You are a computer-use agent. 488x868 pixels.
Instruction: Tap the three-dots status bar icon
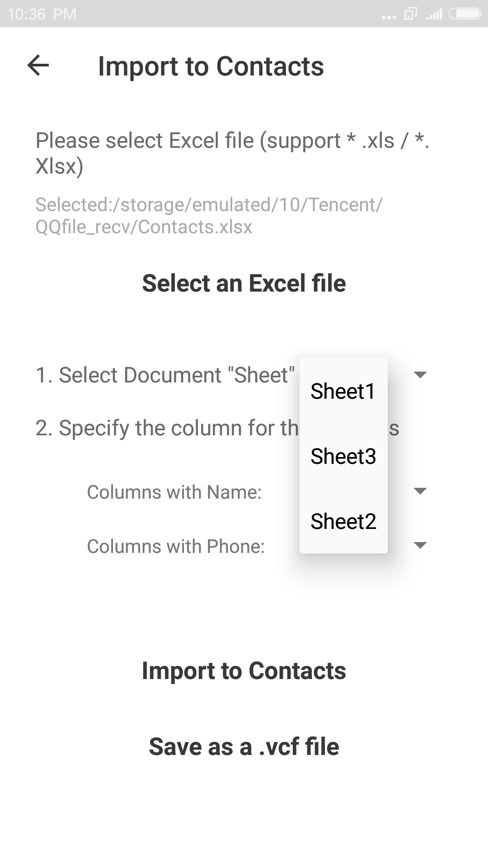point(389,17)
